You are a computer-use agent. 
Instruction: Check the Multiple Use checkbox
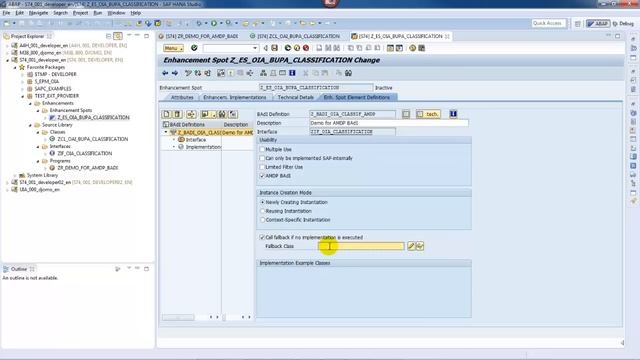tap(262, 149)
